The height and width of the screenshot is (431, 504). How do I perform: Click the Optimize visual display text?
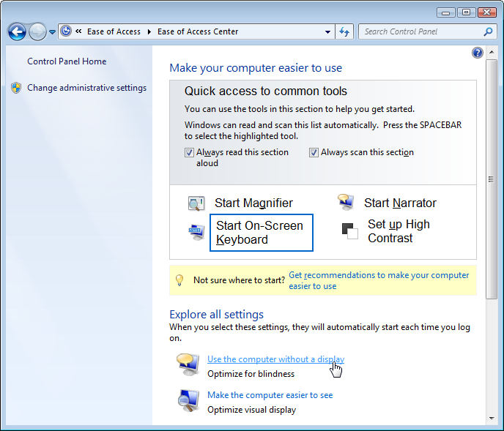click(252, 410)
